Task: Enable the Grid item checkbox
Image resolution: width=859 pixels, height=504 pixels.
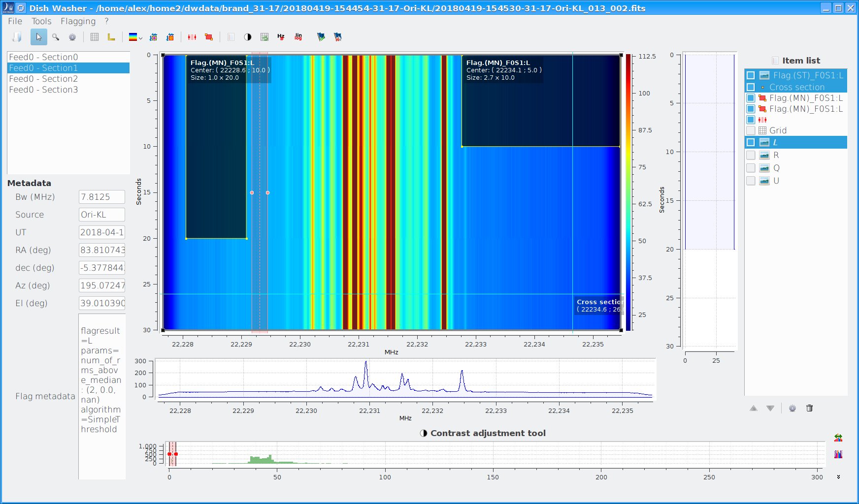Action: 751,130
